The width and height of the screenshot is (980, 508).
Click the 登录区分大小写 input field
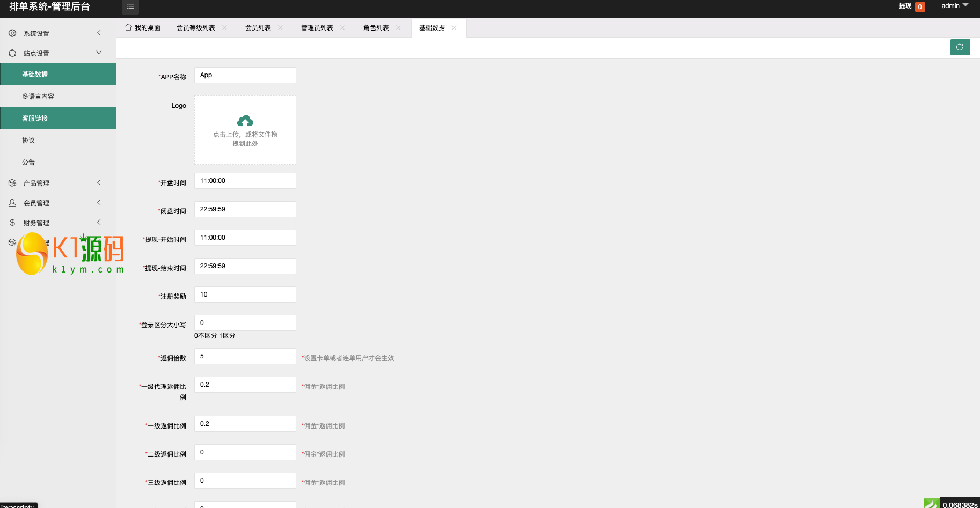pos(245,323)
